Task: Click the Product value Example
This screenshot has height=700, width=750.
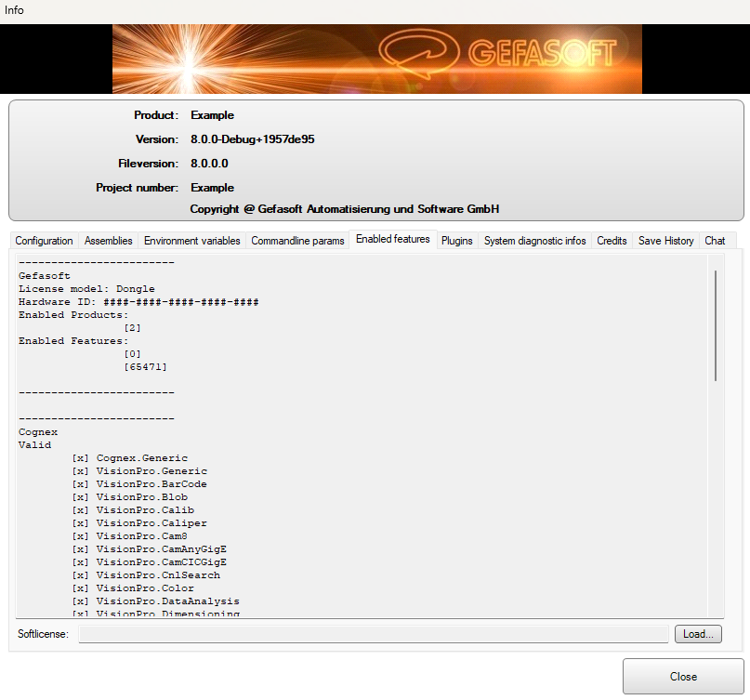Action: (x=213, y=115)
